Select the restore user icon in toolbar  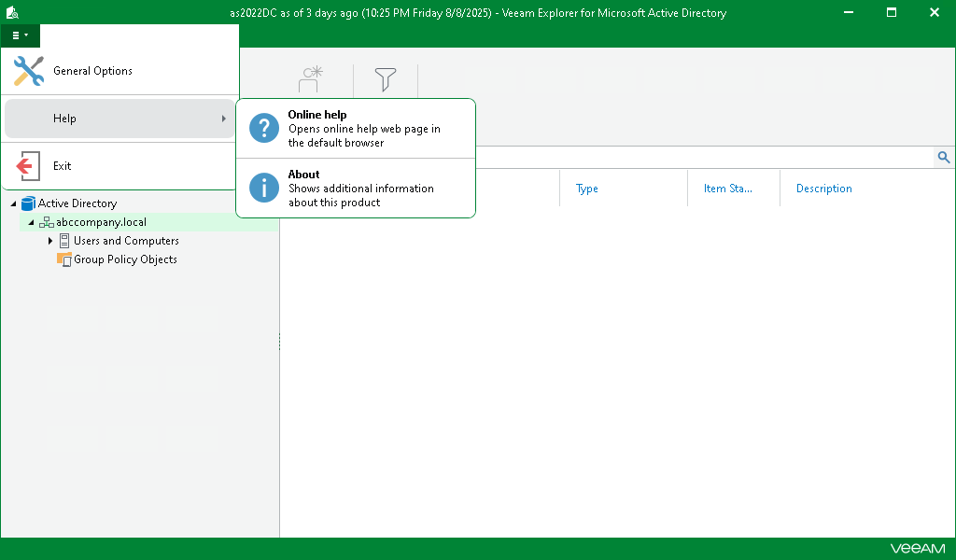[x=309, y=80]
